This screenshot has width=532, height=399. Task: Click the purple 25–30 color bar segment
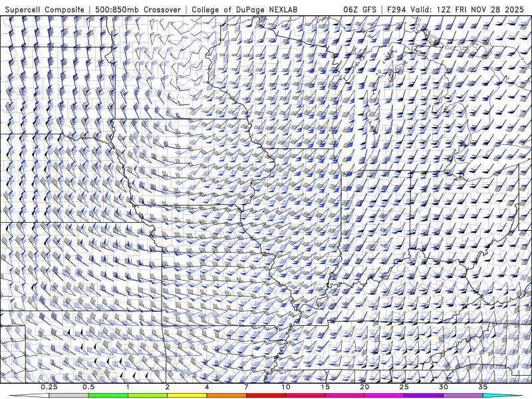click(424, 395)
